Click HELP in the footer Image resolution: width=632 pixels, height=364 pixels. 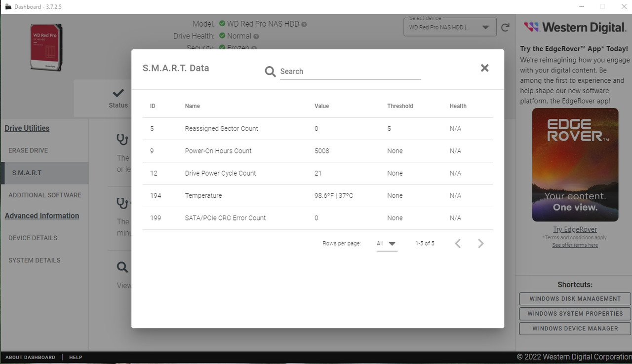(76, 357)
